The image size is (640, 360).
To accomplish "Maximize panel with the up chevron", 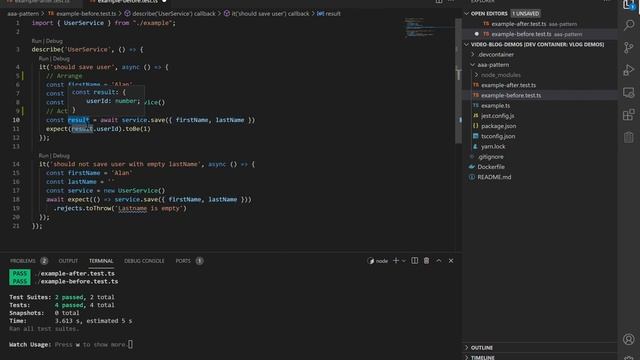I will pos(439,261).
